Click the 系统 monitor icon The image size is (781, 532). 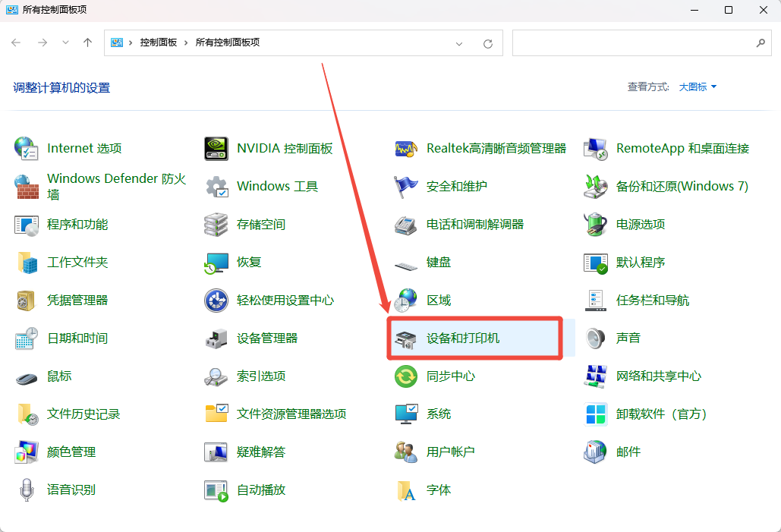pos(406,414)
